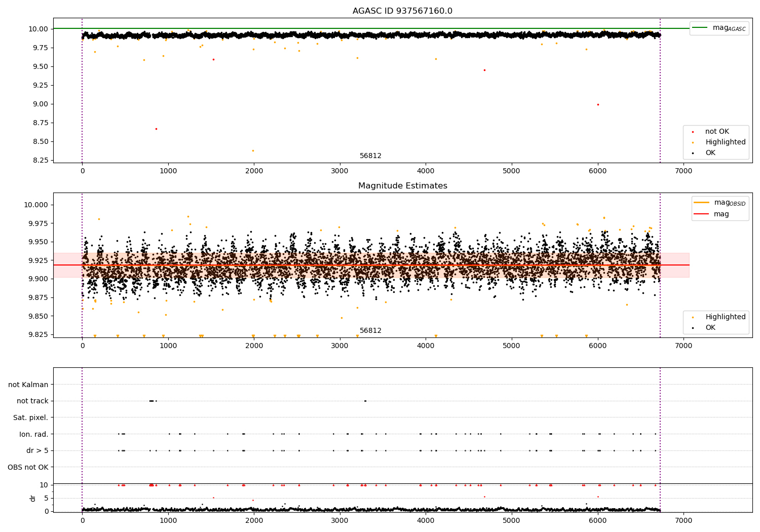760x532 pixels.
Task: Click the 'dr > 5' row label
Action: pyautogui.click(x=37, y=451)
